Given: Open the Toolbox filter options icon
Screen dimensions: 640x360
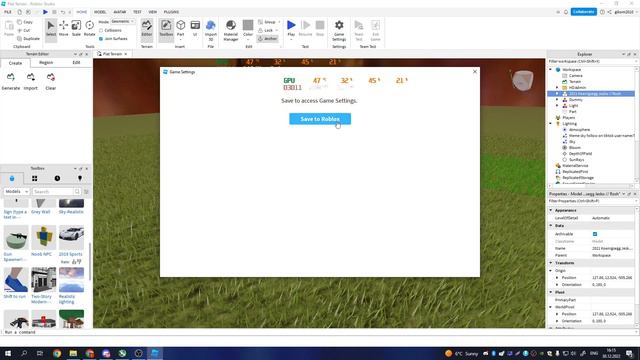Looking at the screenshot, I should click(x=87, y=191).
